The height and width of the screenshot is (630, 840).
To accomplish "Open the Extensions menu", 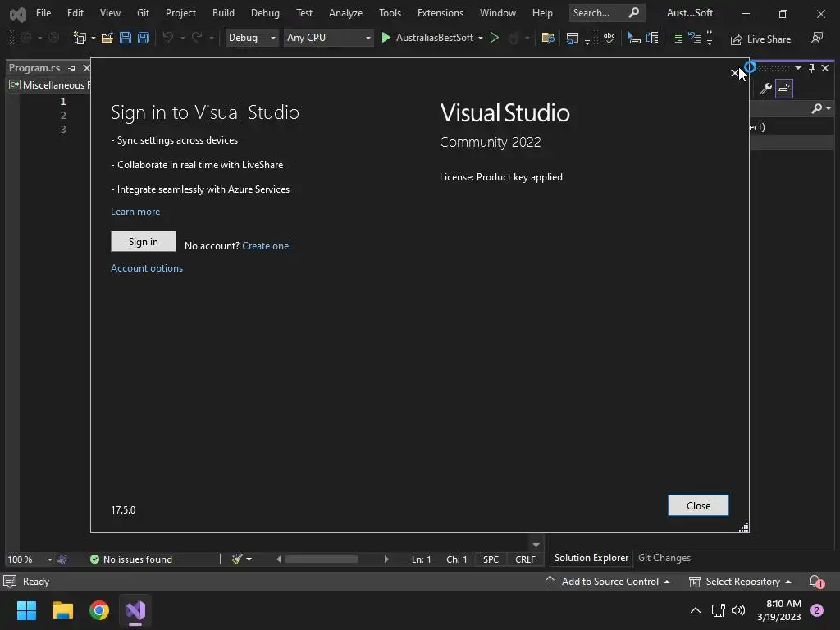I will 441,13.
